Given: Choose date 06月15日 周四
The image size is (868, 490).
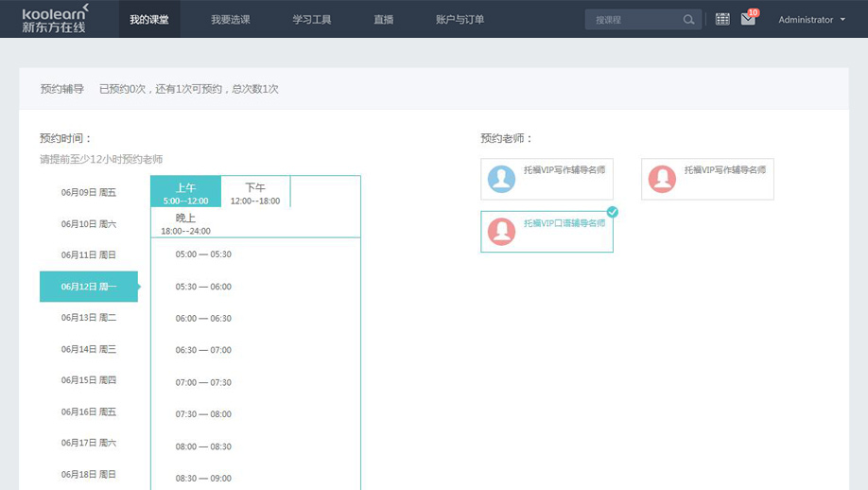Looking at the screenshot, I should coord(89,380).
